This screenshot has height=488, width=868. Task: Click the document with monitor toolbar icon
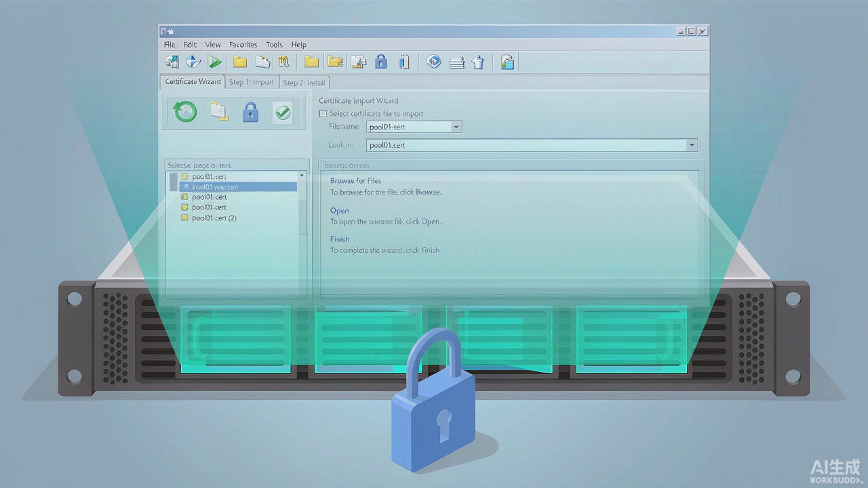(358, 62)
